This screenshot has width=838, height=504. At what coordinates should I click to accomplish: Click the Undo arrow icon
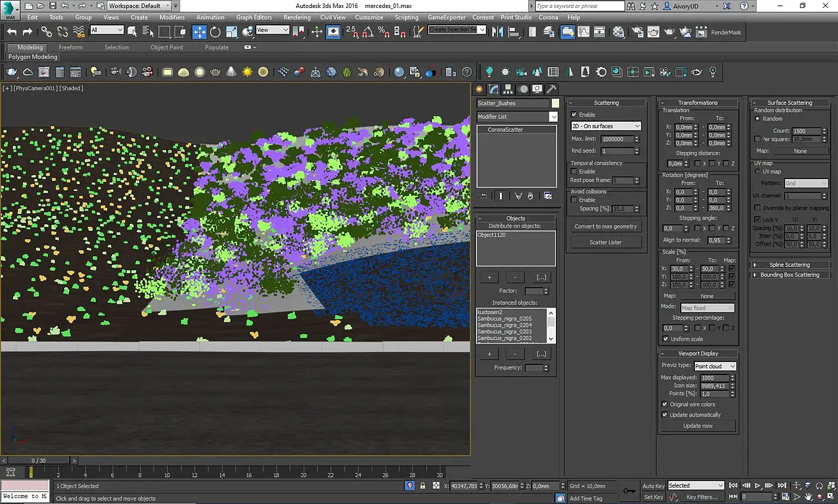[12, 32]
